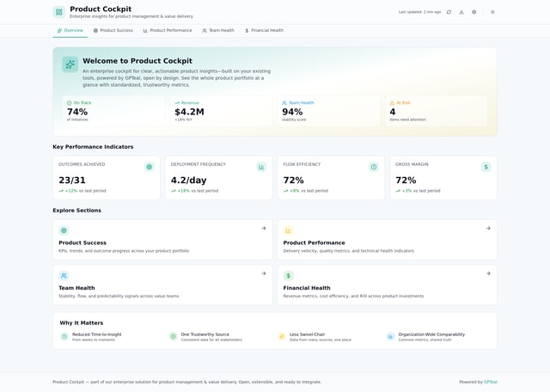Click the At Risk summary tile
This screenshot has height=392, width=550.
437,111
